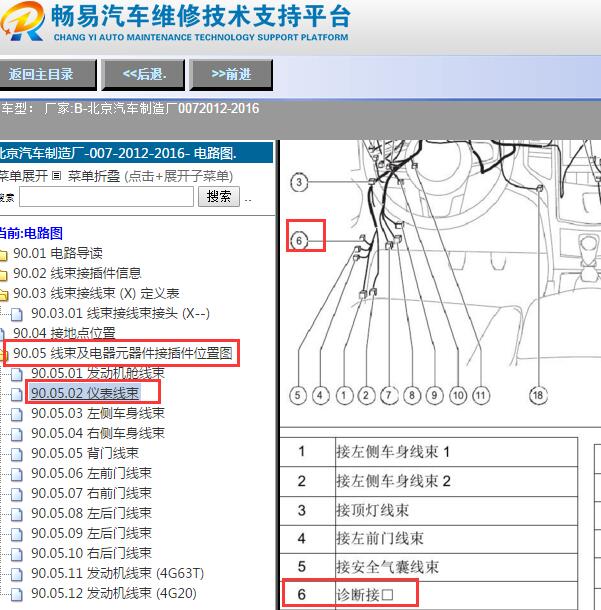
Task: Click page icon beside 90.05.09 左后门线束
Action: coord(16,534)
